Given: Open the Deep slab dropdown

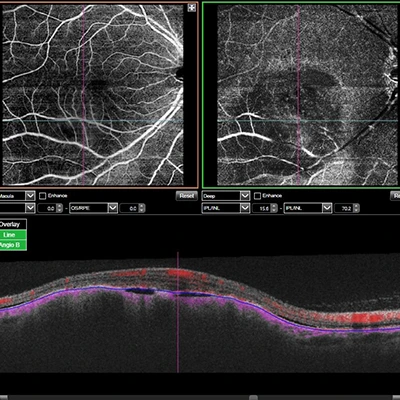Looking at the screenshot, I should click(x=226, y=196).
